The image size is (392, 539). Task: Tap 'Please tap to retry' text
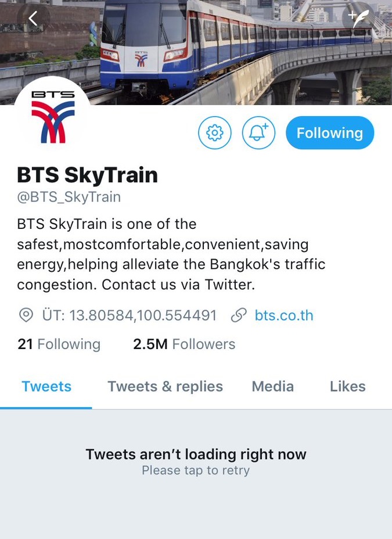196,470
